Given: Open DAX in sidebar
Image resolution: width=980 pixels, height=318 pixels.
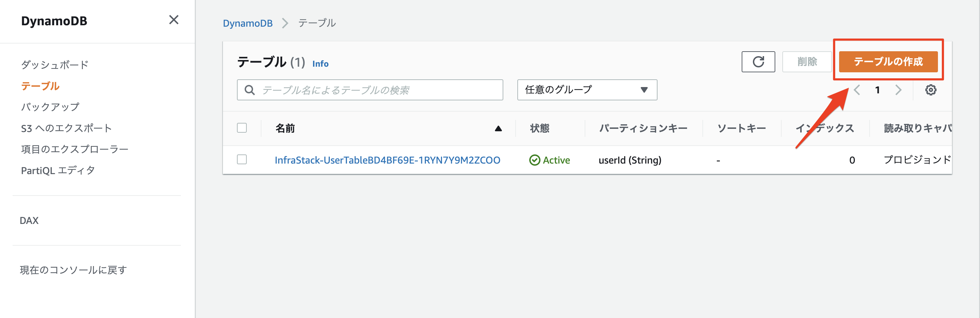Looking at the screenshot, I should click(x=29, y=220).
